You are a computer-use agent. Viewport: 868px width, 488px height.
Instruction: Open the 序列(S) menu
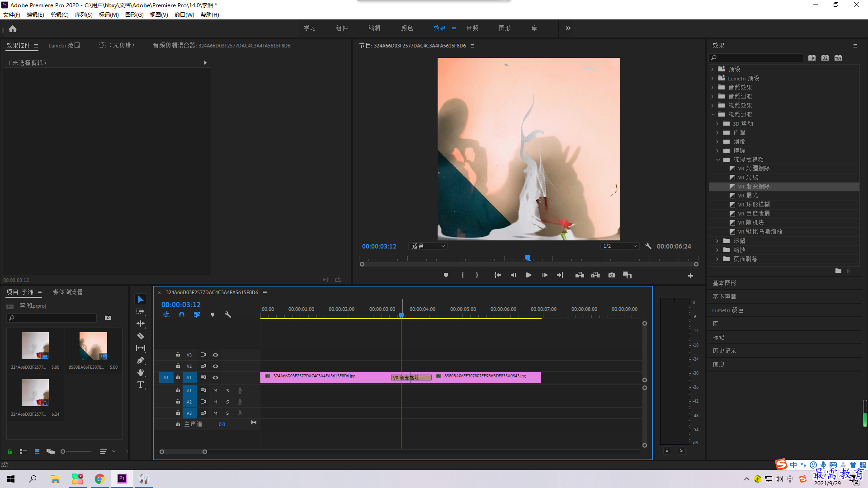pos(84,15)
